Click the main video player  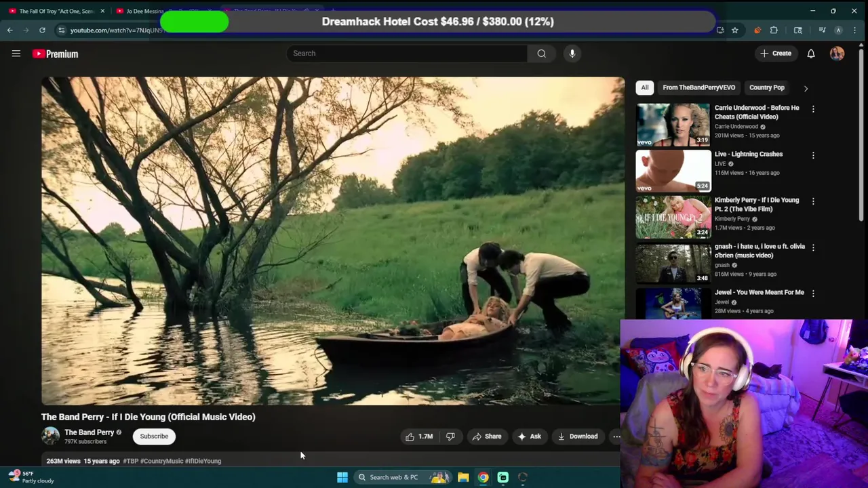pos(332,241)
